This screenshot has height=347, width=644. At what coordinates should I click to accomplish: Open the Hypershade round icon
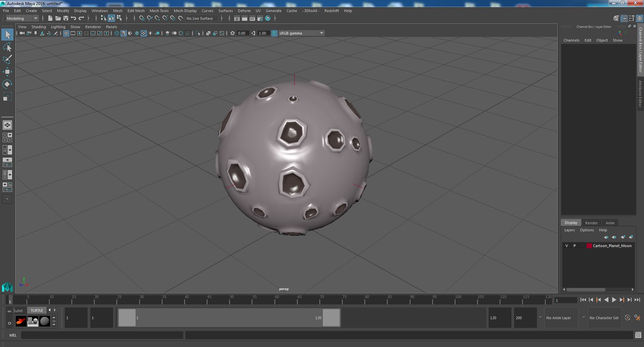click(x=268, y=18)
